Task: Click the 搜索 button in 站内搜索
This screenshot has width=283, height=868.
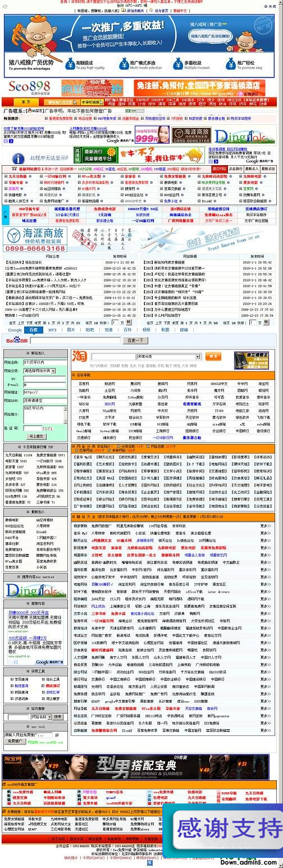Action: [x=58, y=716]
